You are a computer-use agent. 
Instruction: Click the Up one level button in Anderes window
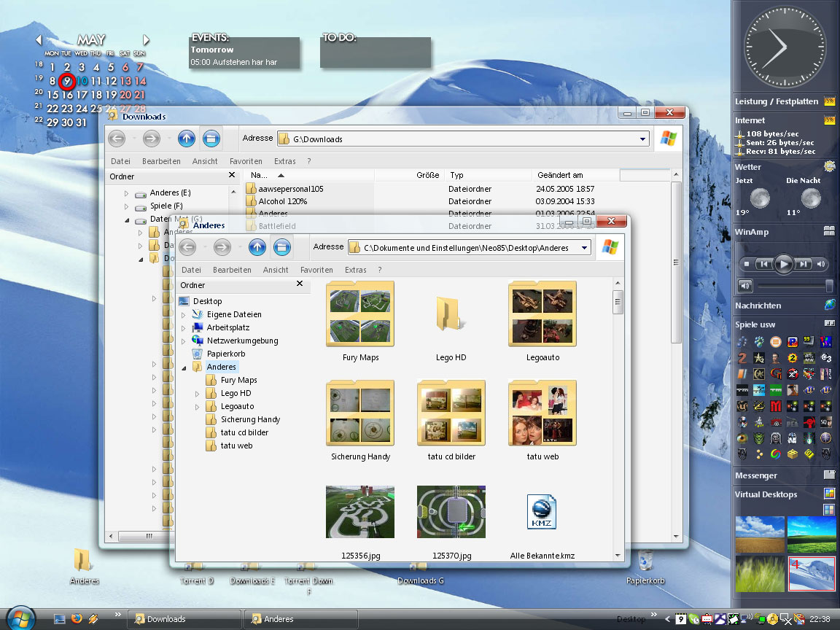tap(257, 247)
